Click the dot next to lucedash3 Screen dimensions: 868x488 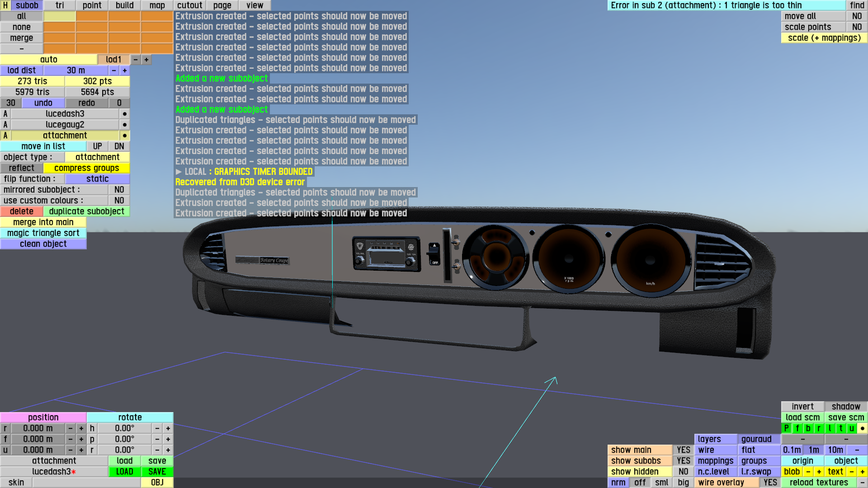coord(124,114)
